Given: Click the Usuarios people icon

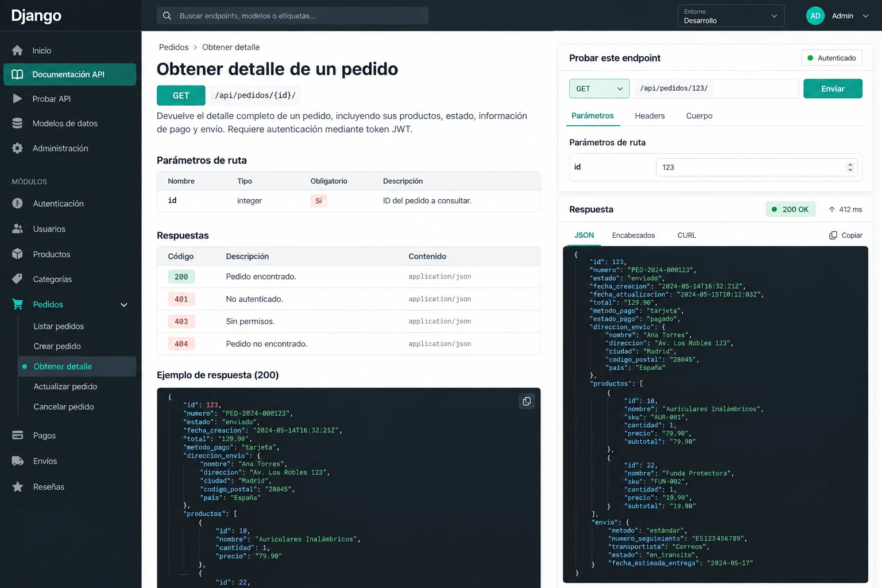Looking at the screenshot, I should pos(18,229).
